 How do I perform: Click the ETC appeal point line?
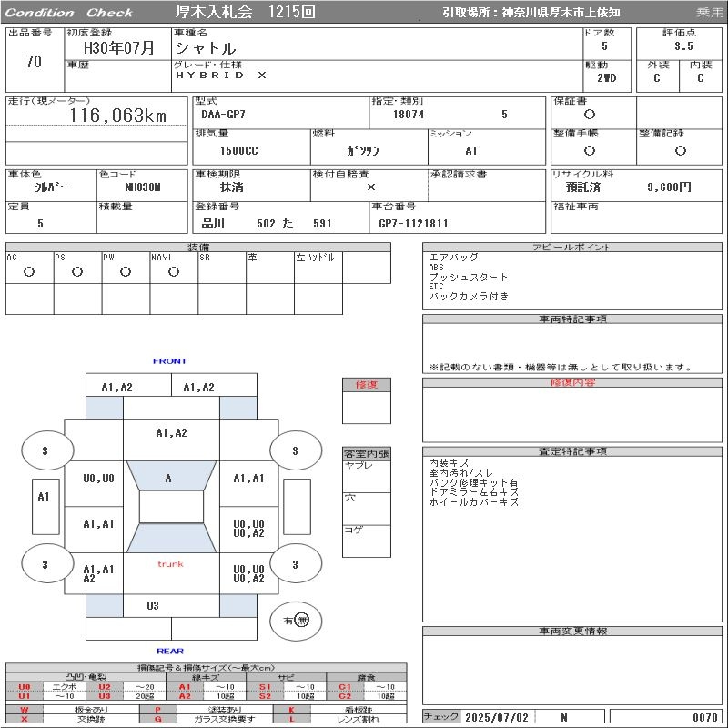437,287
